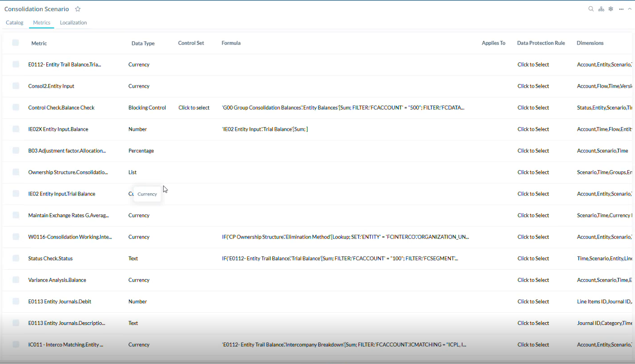Open the Localization tab
The height and width of the screenshot is (364, 635).
coord(73,22)
